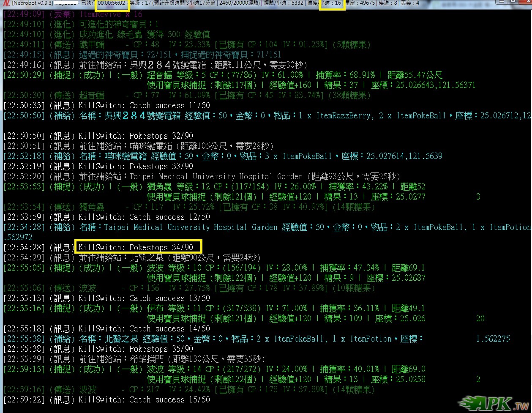This screenshot has width=532, height=413.
Task: Click the KillSwitch: Catch success 14/50 line
Action: (106, 329)
